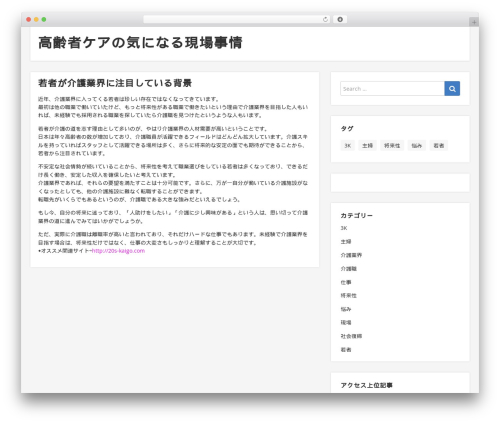Click the タグ widget heading
500x423 pixels.
pos(347,129)
